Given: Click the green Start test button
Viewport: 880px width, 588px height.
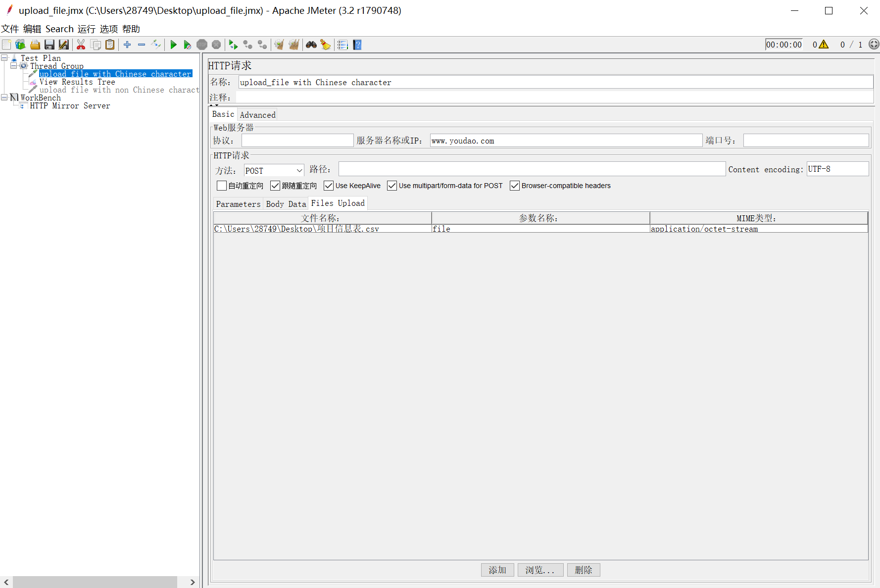Looking at the screenshot, I should click(x=173, y=45).
